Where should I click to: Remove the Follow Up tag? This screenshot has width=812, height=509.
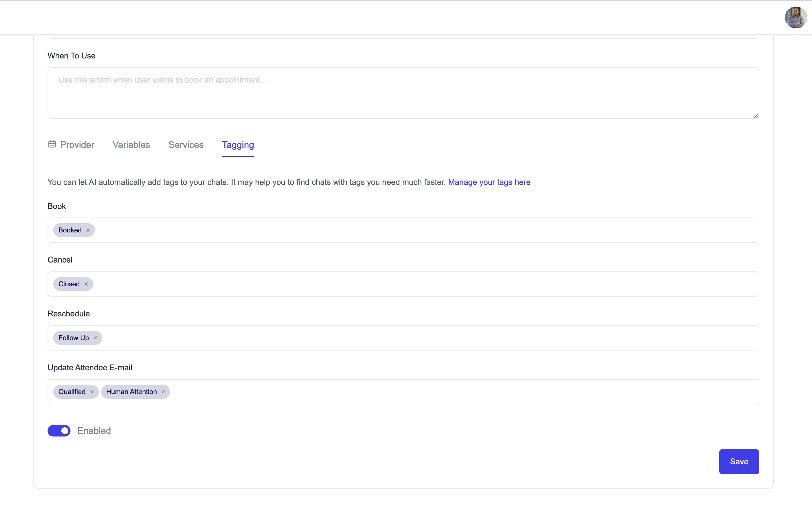coord(95,338)
